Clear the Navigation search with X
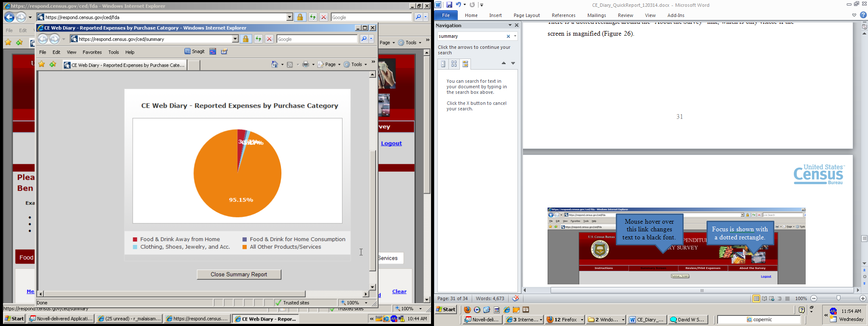868x326 pixels. 508,37
